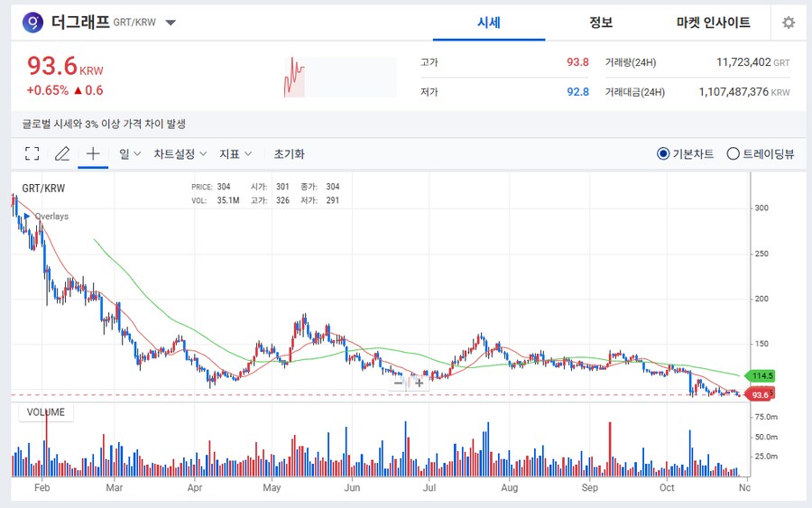Screen dimensions: 812x508
Task: Click the green 114.5 moving average tag
Action: [x=760, y=376]
